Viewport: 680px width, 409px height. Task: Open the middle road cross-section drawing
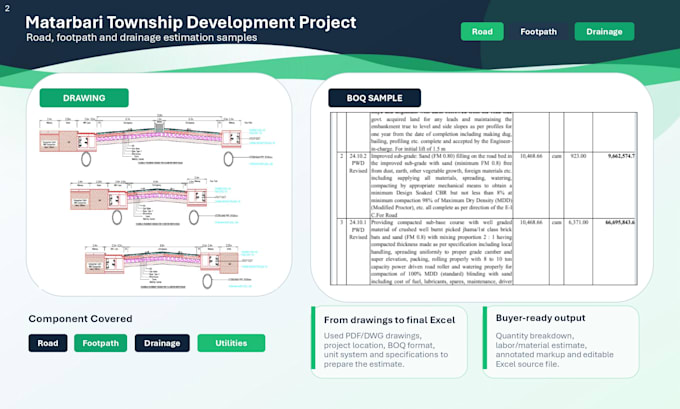click(155, 202)
